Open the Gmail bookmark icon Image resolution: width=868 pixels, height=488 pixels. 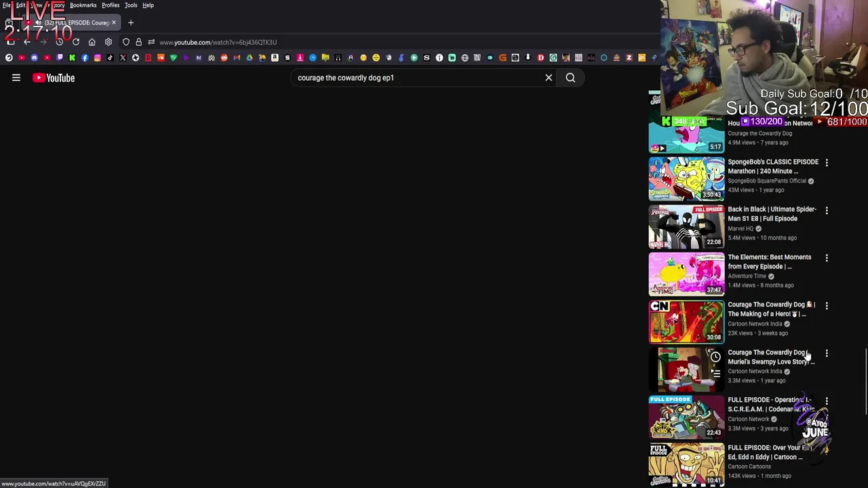pyautogui.click(x=237, y=58)
